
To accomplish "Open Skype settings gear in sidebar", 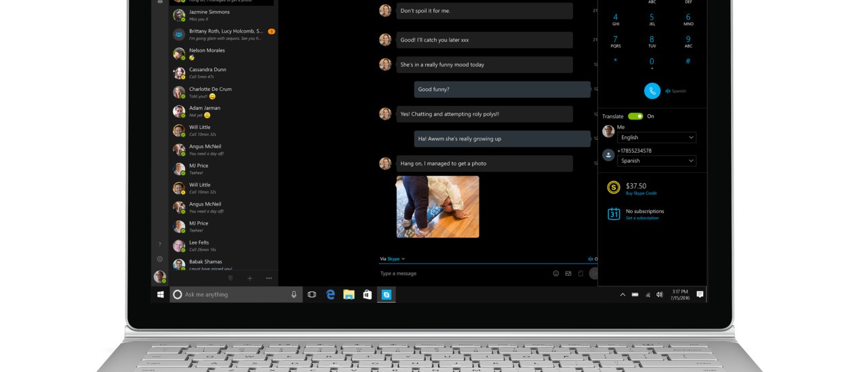I will tap(160, 259).
